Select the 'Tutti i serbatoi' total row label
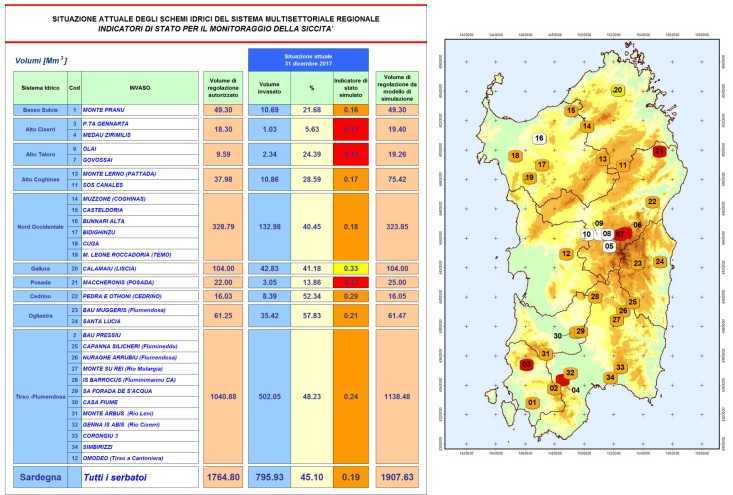733x495 pixels. click(x=125, y=477)
